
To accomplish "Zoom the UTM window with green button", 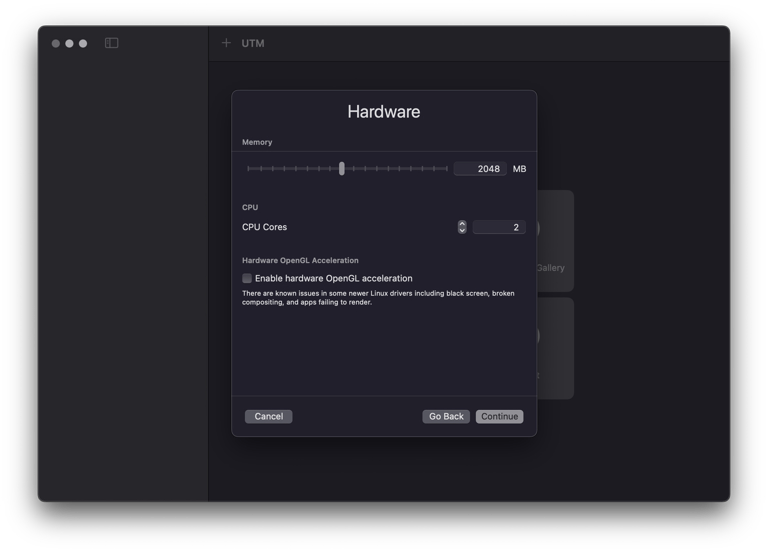I will pyautogui.click(x=83, y=43).
